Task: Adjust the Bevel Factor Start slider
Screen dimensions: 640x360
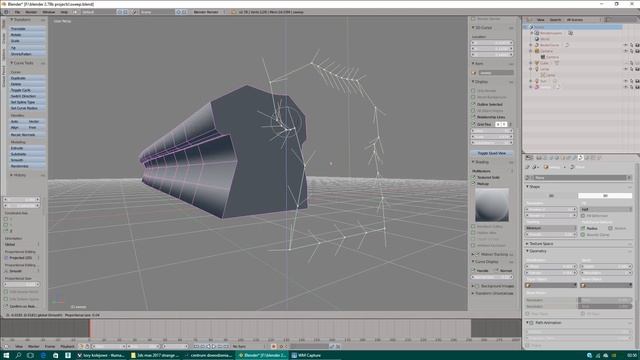Action: pyautogui.click(x=605, y=300)
